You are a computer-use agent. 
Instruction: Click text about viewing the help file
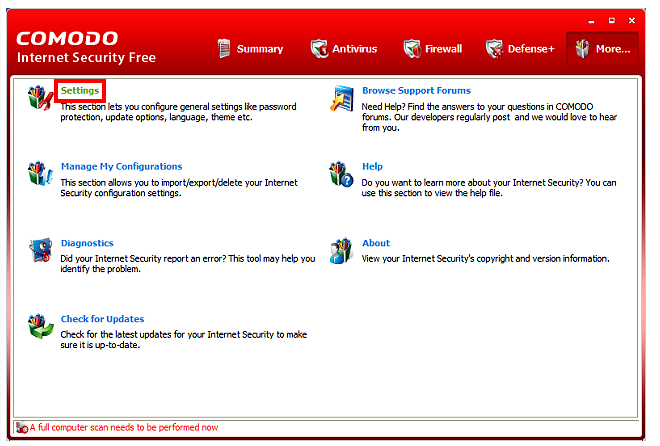click(x=489, y=188)
